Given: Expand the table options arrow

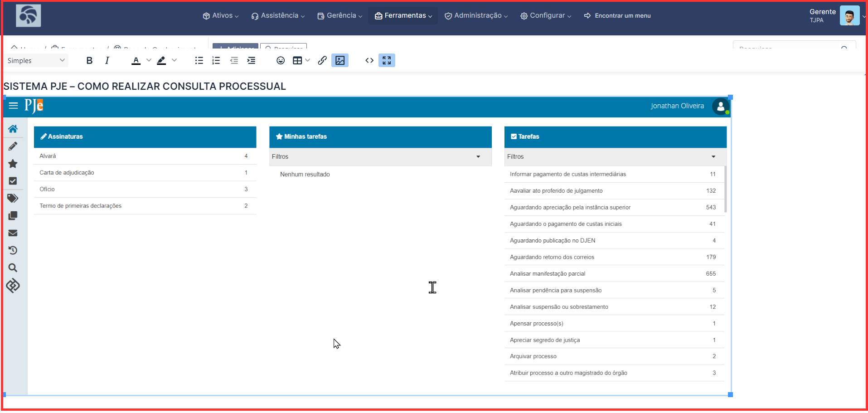Looking at the screenshot, I should [x=308, y=60].
